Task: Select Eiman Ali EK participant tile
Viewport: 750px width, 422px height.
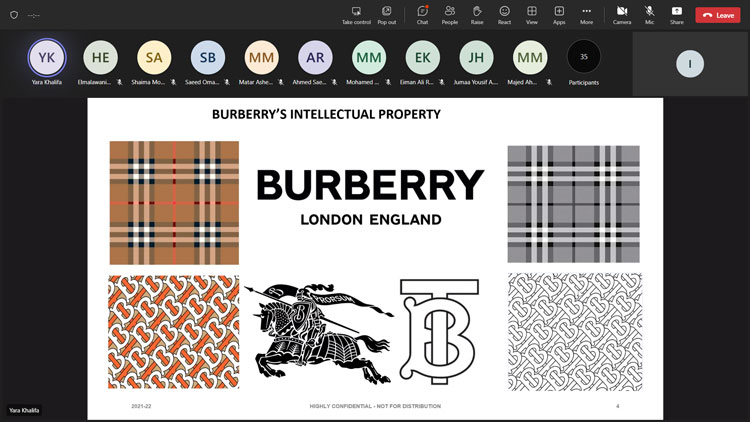Action: tap(423, 58)
